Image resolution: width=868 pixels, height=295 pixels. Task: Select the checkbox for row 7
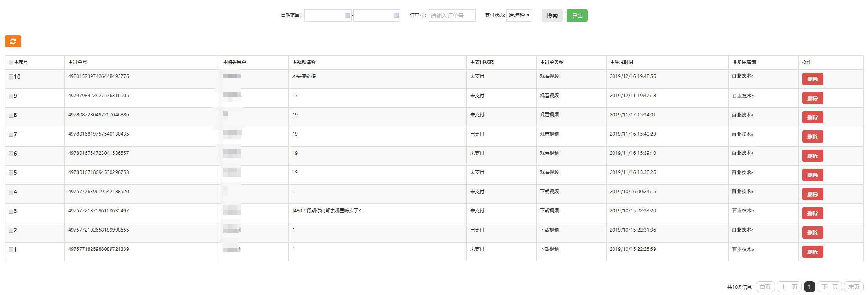point(11,134)
